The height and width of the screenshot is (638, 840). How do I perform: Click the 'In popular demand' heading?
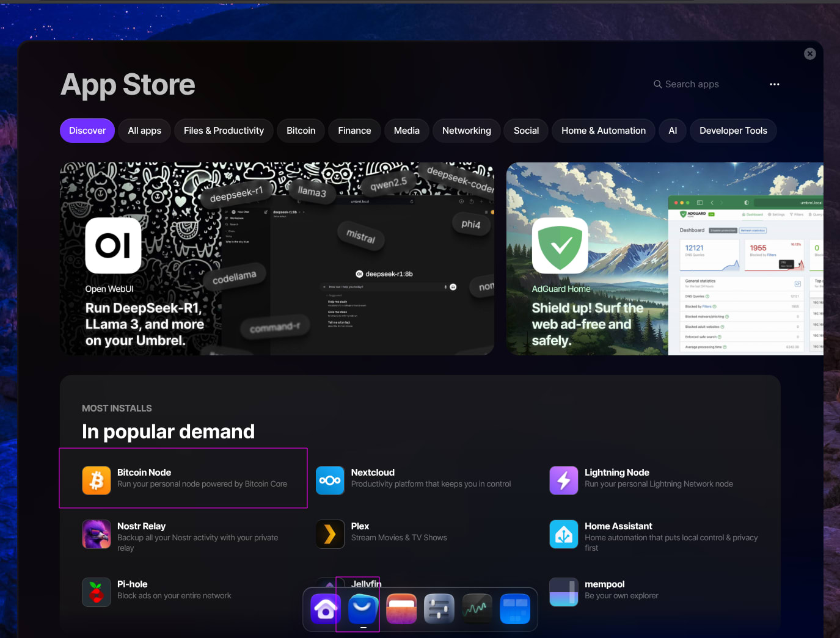tap(169, 432)
